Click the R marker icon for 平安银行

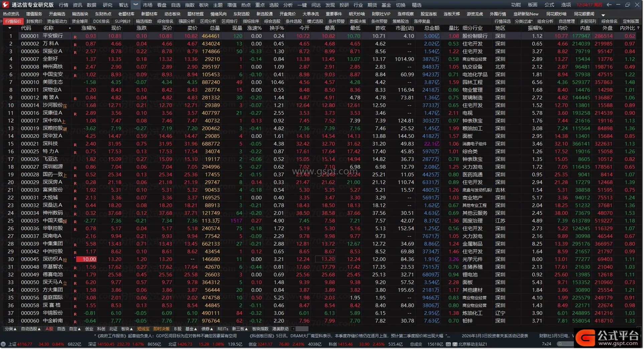coord(75,37)
